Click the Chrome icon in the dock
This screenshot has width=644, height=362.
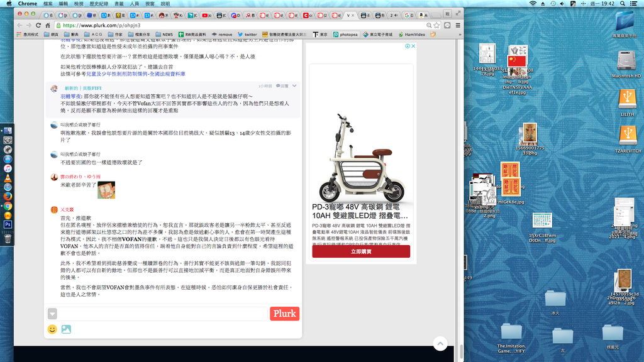click(x=8, y=206)
